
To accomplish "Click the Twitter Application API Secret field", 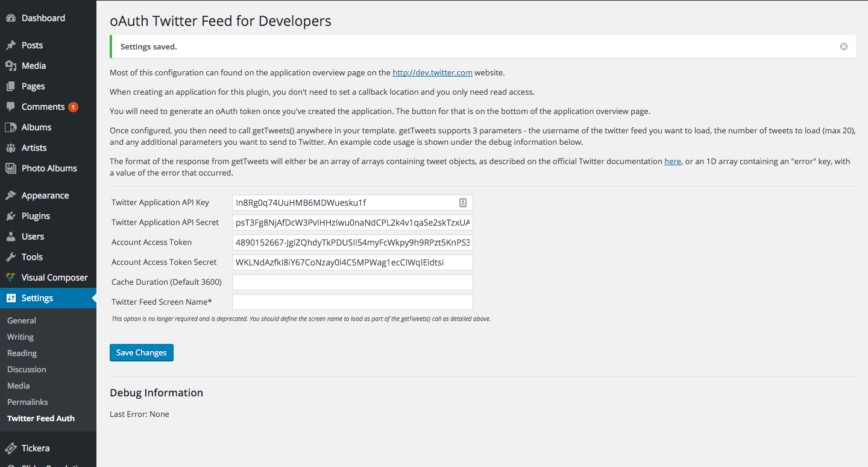I will click(353, 223).
